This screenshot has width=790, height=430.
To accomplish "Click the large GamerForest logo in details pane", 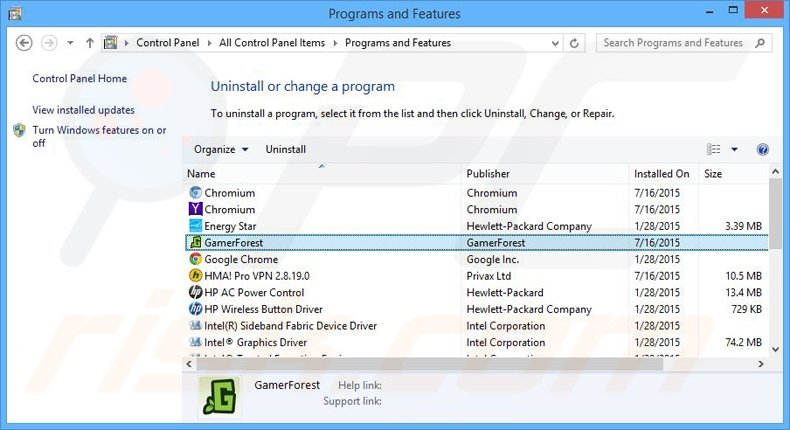I will tap(220, 396).
